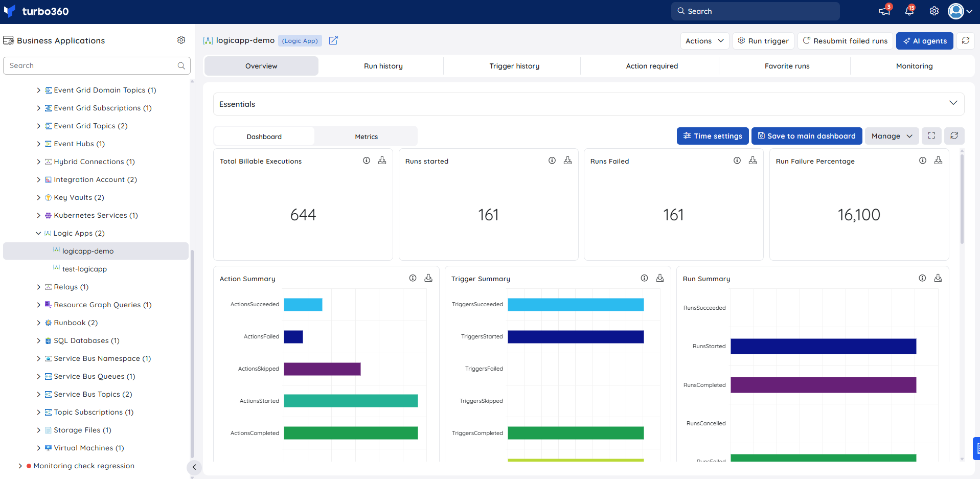The width and height of the screenshot is (980, 479).
Task: Open the notifications bell icon
Action: (909, 11)
